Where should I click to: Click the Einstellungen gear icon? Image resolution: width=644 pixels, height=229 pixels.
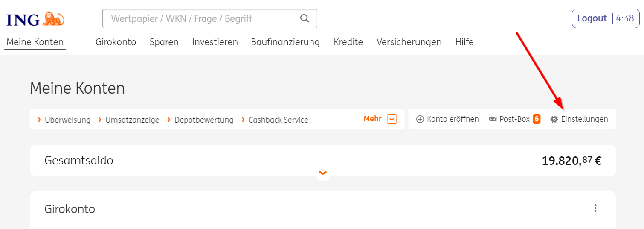(554, 119)
